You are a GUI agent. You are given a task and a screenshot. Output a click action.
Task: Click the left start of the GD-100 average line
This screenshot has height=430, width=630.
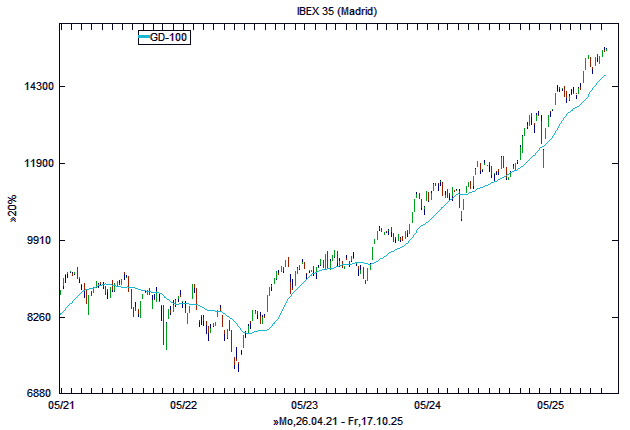pos(62,315)
